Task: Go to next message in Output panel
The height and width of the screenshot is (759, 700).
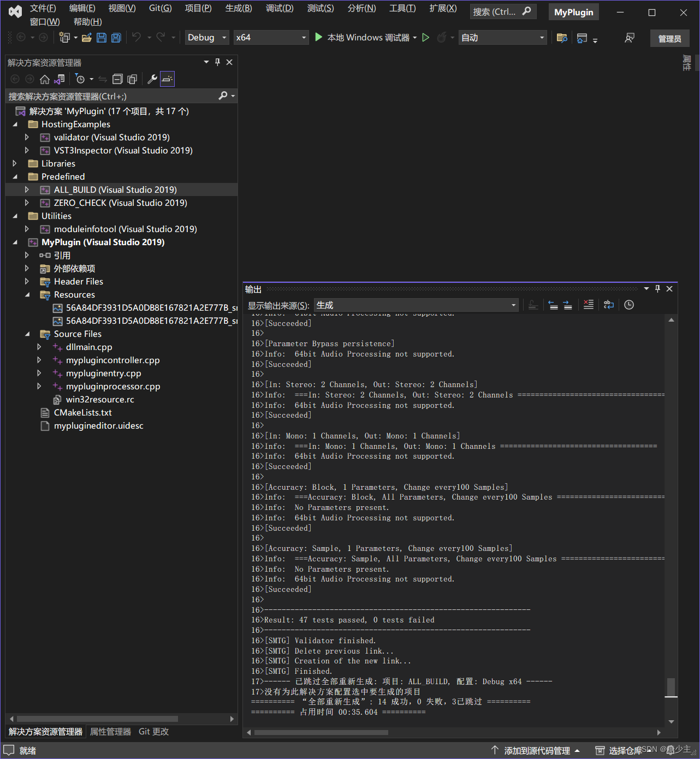Action: click(x=568, y=305)
